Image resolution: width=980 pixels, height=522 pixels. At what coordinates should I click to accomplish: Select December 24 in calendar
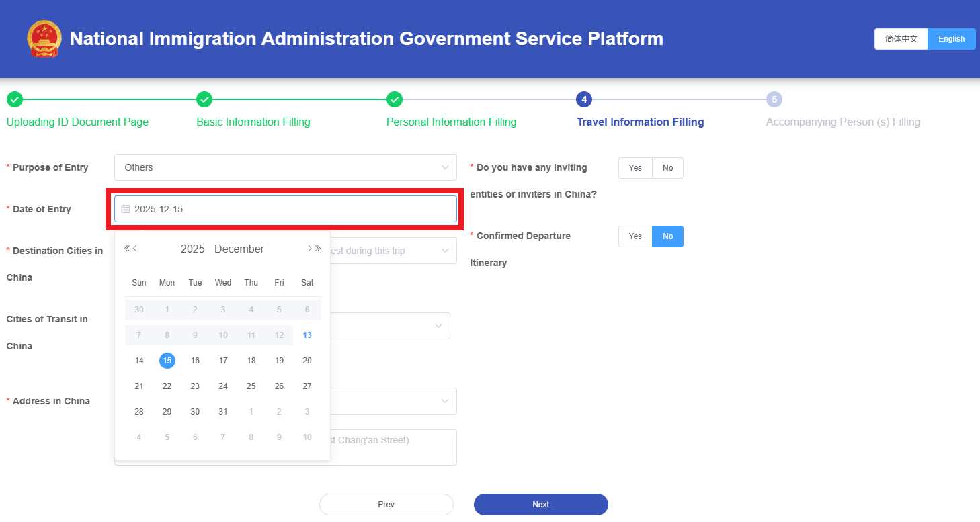pyautogui.click(x=223, y=386)
